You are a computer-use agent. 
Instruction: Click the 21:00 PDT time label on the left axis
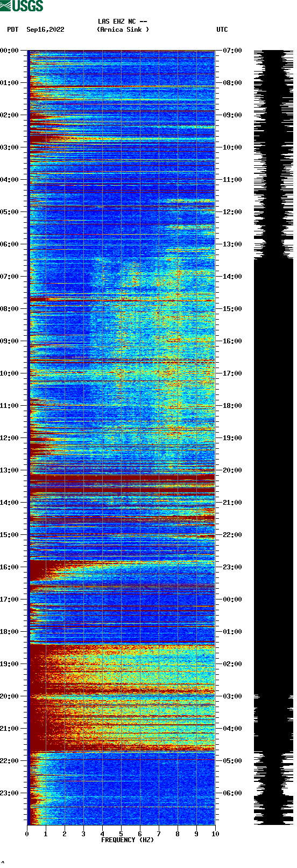click(9, 729)
